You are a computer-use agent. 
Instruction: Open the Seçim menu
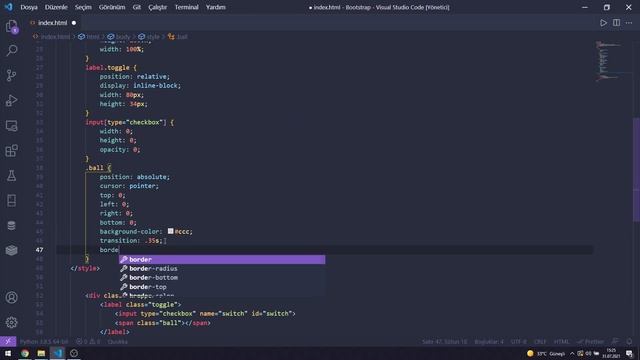(x=83, y=7)
